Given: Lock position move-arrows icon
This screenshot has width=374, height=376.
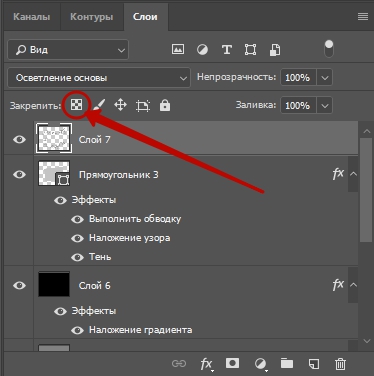Looking at the screenshot, I should pos(120,105).
